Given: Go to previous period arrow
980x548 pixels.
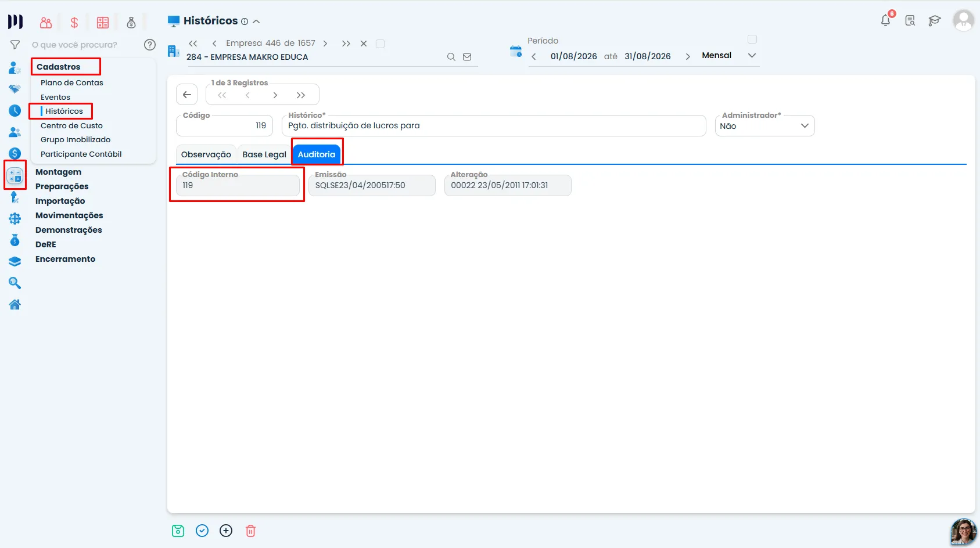Looking at the screenshot, I should click(x=534, y=56).
